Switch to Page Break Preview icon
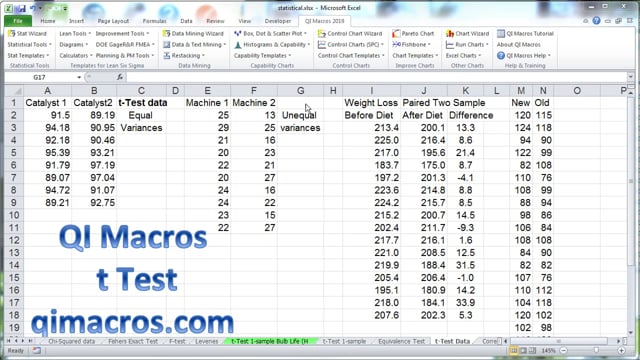 click(x=532, y=350)
